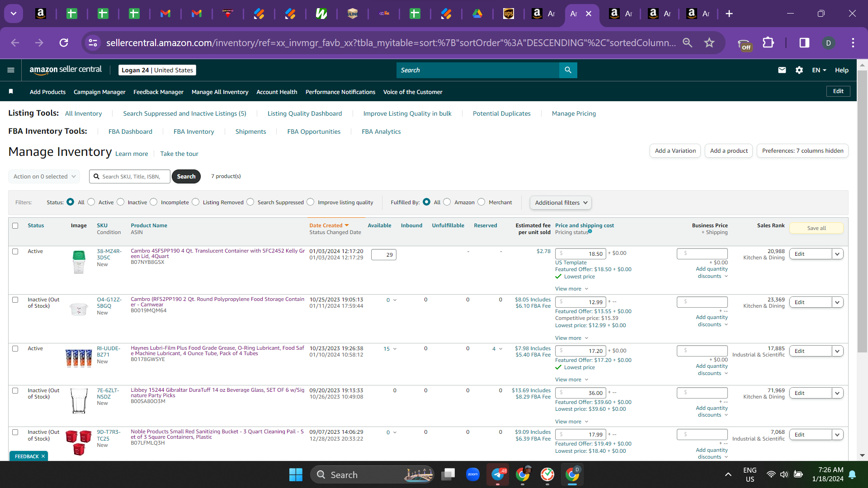Bookmark this page with the star icon
The width and height of the screenshot is (868, 488).
pos(709,42)
